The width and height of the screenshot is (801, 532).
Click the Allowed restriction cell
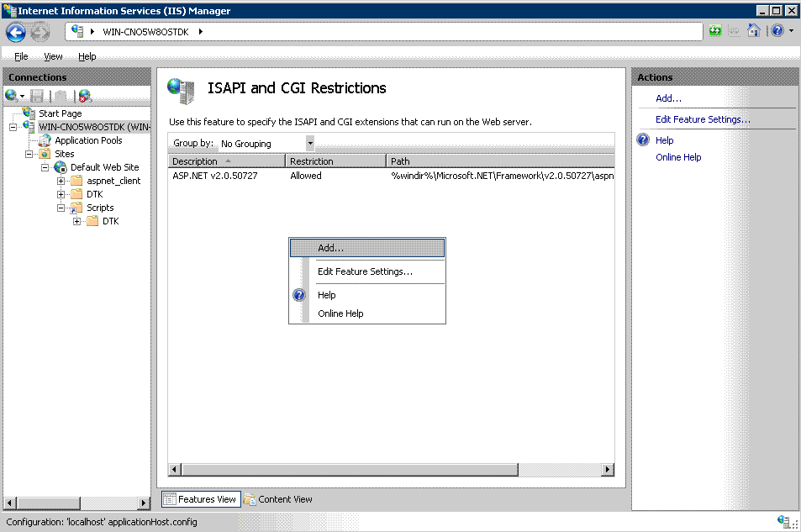[x=305, y=176]
